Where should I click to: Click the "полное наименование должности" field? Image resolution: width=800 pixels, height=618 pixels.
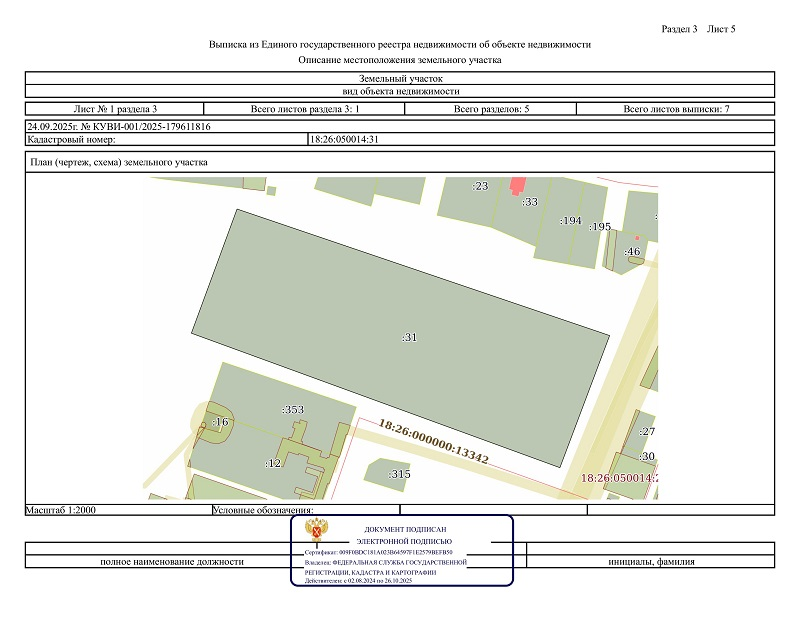point(171,562)
